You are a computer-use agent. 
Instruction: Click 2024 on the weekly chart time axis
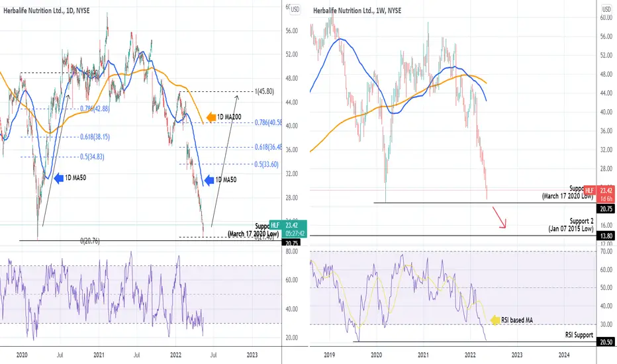(564, 355)
